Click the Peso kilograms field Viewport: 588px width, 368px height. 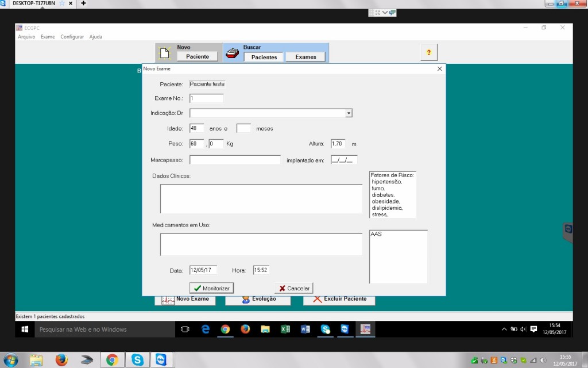[196, 143]
